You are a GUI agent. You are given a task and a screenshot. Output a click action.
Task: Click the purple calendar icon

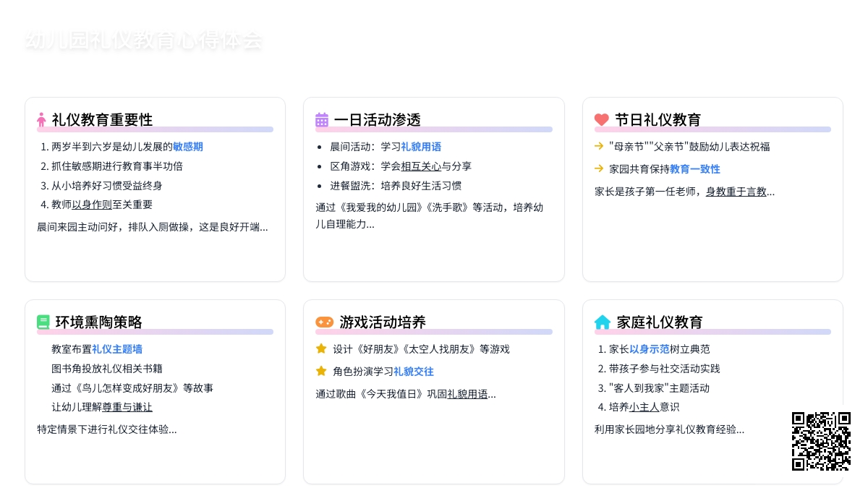(322, 120)
